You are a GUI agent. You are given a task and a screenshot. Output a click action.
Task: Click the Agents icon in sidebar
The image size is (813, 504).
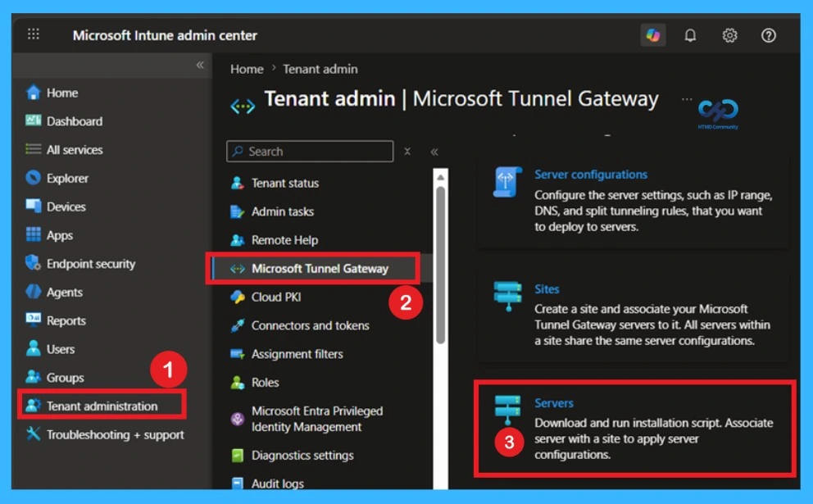tap(33, 292)
